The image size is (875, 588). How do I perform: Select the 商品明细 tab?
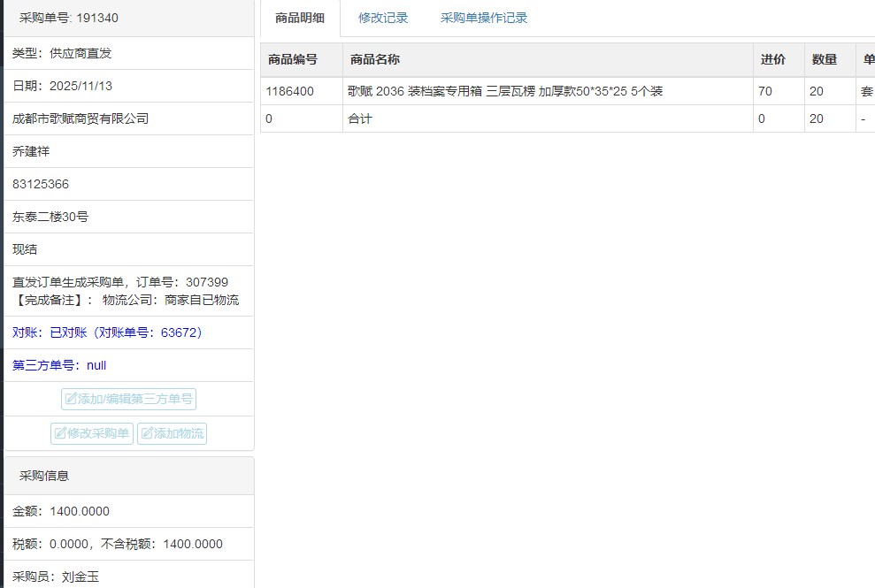click(300, 18)
